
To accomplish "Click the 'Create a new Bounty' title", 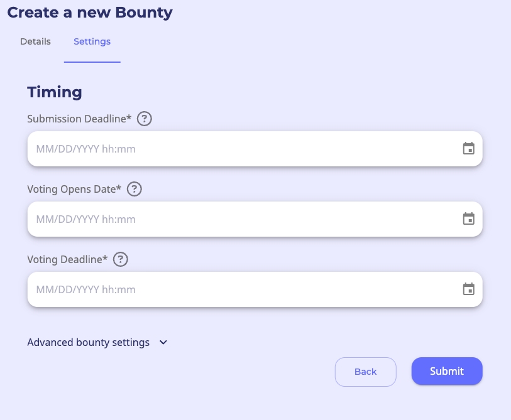I will (90, 12).
